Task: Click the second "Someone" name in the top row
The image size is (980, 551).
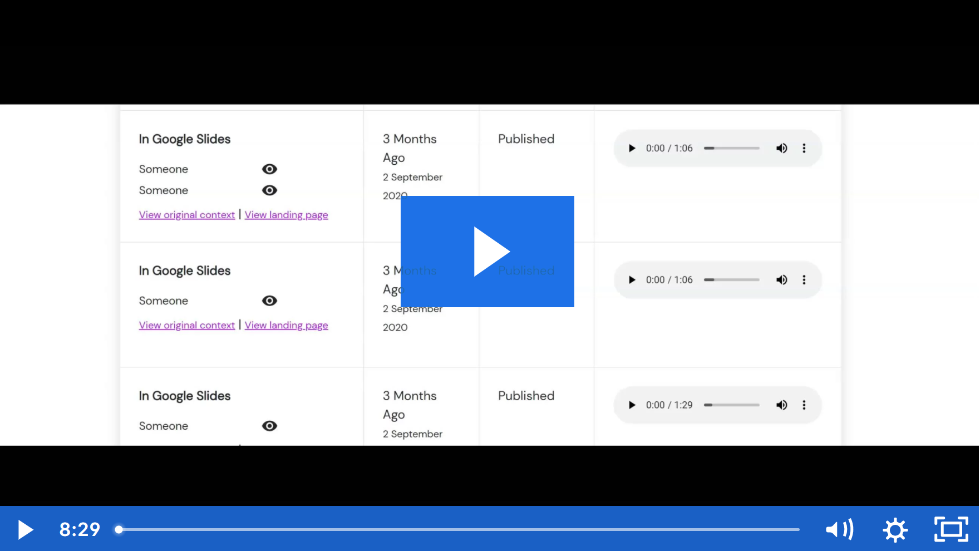Action: [x=164, y=190]
